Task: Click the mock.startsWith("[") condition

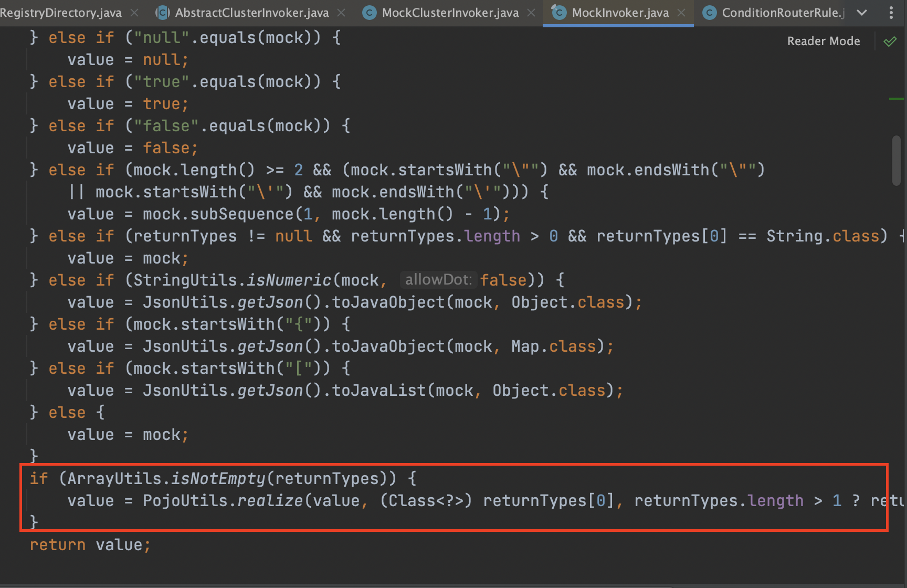Action: 228,369
